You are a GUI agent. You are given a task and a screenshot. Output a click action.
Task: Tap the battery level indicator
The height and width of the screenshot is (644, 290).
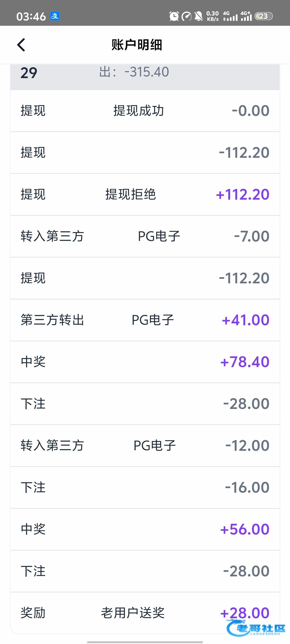(x=263, y=16)
